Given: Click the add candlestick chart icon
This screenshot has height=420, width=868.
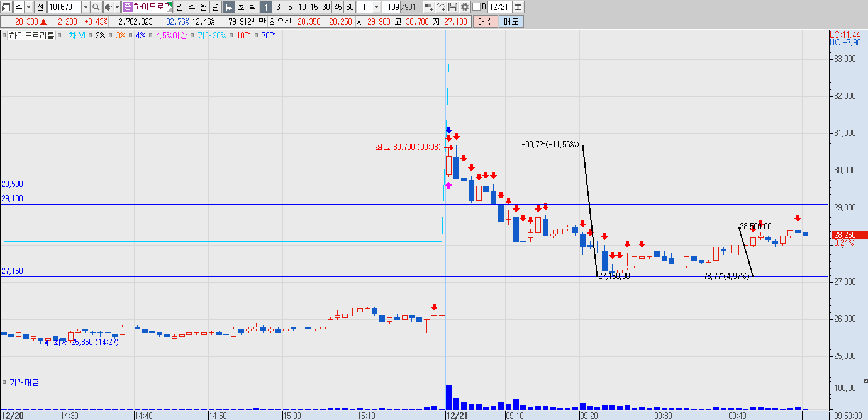Looking at the screenshot, I should 429,7.
